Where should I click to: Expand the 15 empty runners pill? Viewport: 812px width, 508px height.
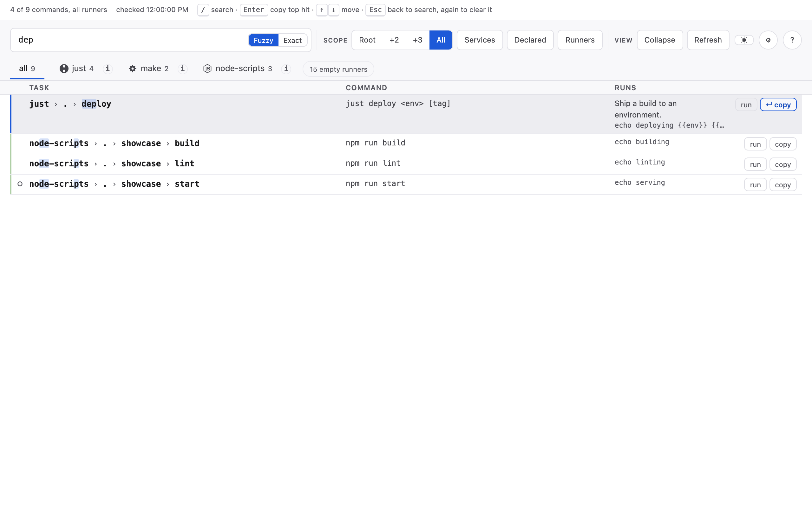(x=338, y=69)
